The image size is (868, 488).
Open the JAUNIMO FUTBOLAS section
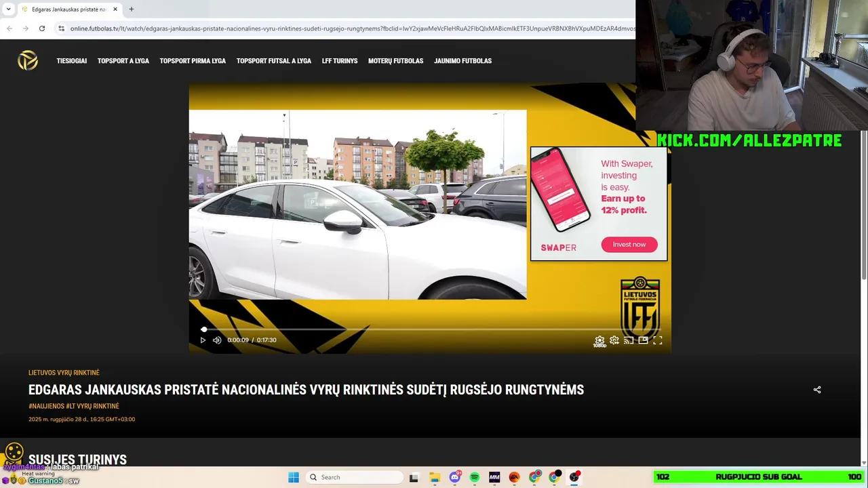point(463,61)
